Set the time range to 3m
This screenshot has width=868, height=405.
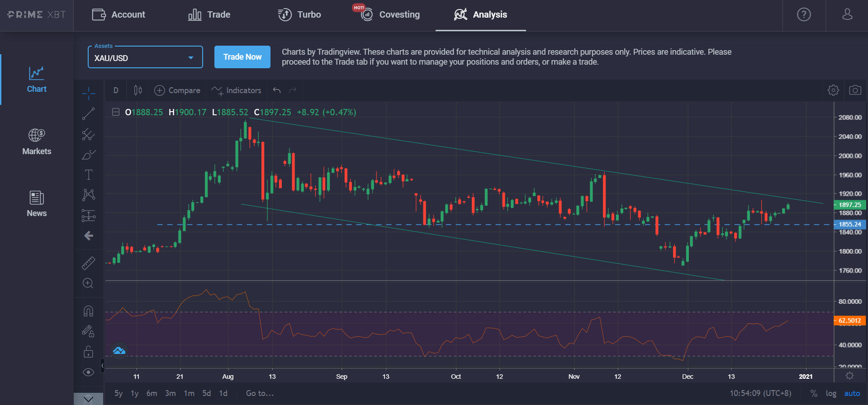coord(171,393)
